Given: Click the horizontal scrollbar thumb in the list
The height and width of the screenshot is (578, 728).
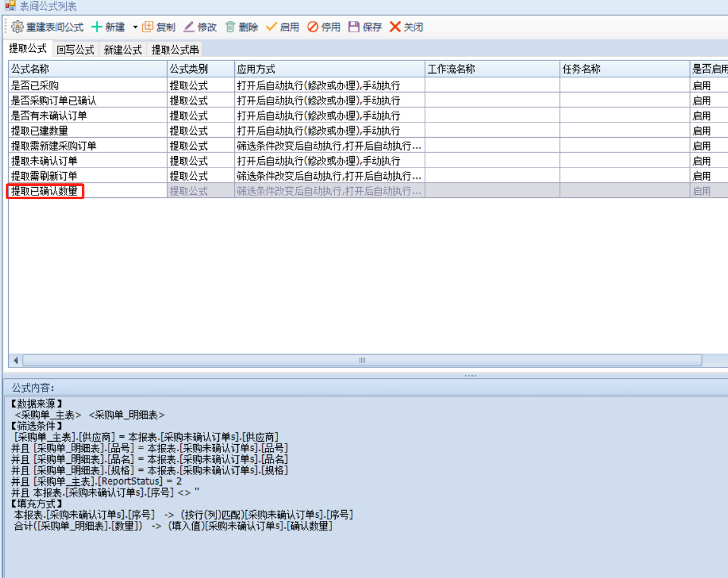Looking at the screenshot, I should point(362,360).
